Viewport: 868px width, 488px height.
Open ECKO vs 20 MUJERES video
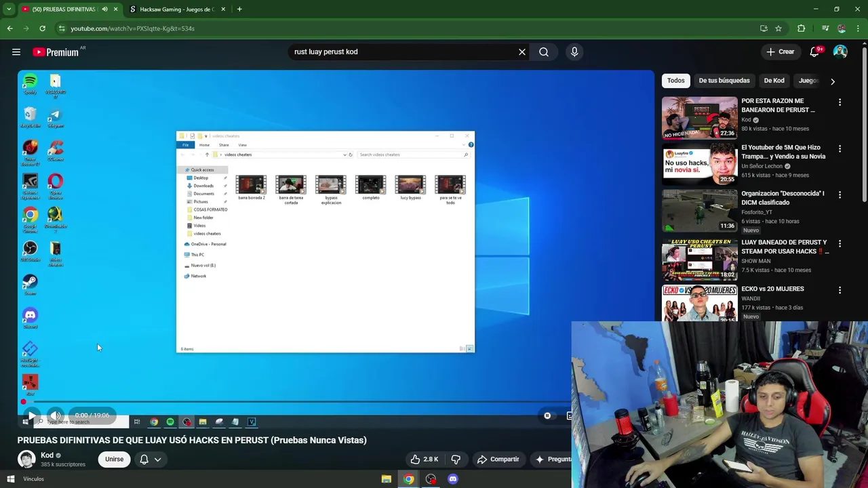pos(699,302)
